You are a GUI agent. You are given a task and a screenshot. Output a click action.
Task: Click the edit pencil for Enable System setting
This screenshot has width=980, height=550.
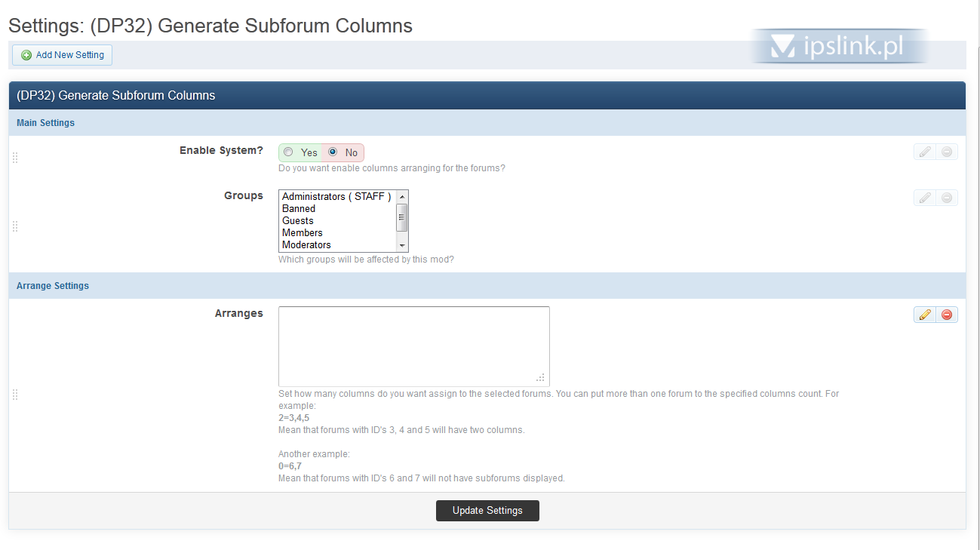coord(924,152)
